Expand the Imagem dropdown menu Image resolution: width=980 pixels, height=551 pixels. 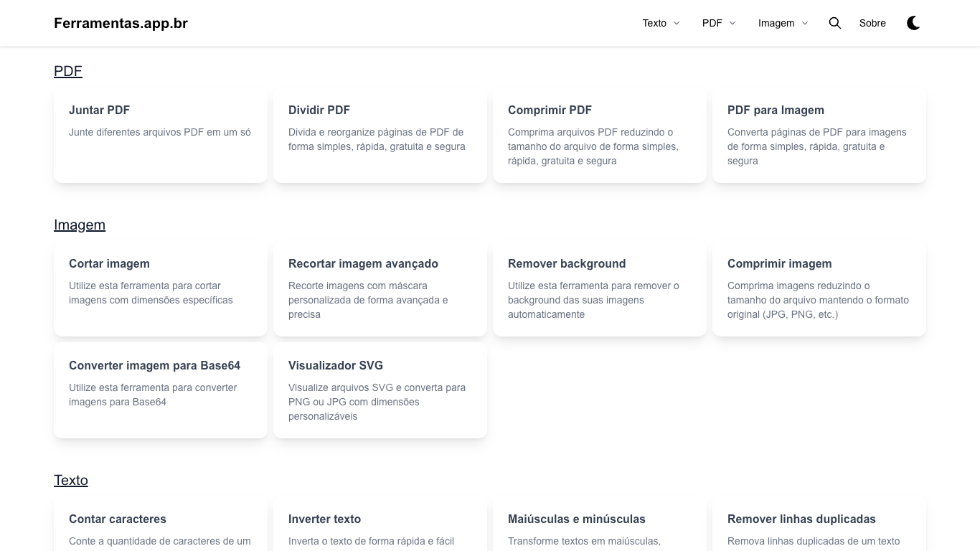click(783, 23)
